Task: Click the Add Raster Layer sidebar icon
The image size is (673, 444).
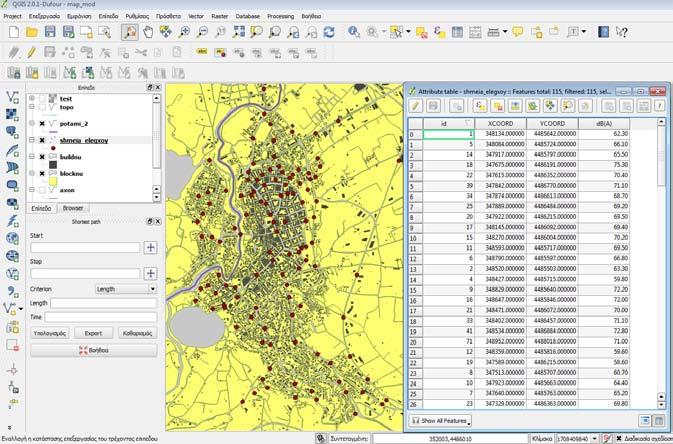Action: click(12, 115)
